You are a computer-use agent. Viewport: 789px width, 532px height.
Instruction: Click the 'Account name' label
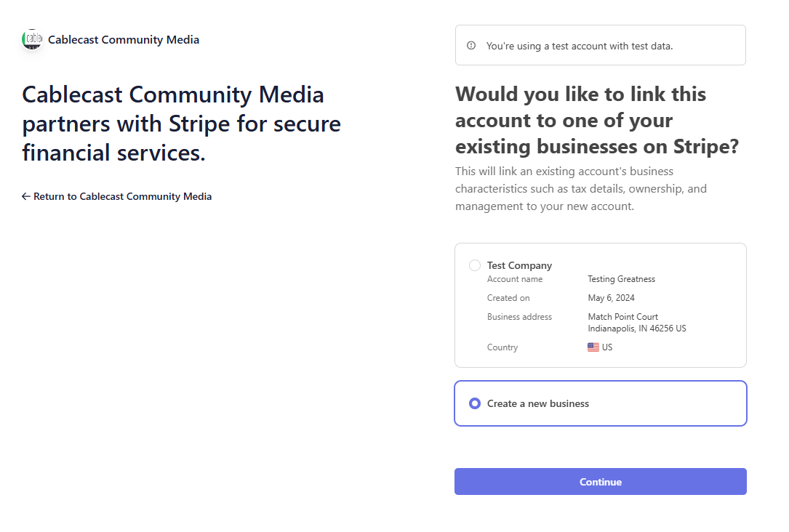coord(515,279)
